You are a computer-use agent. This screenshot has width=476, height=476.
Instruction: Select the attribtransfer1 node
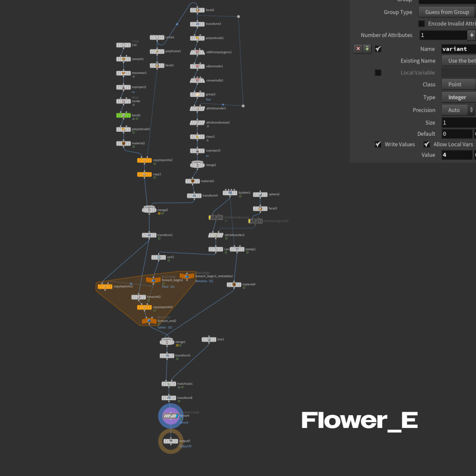197,108
